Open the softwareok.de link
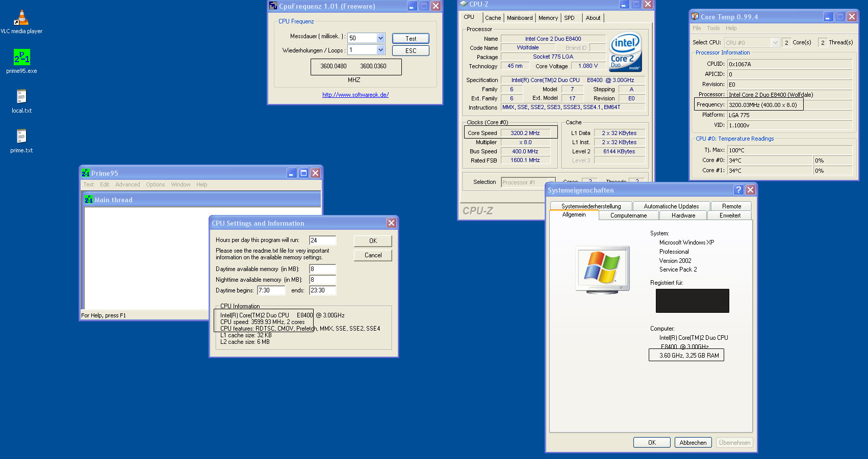 click(x=355, y=95)
